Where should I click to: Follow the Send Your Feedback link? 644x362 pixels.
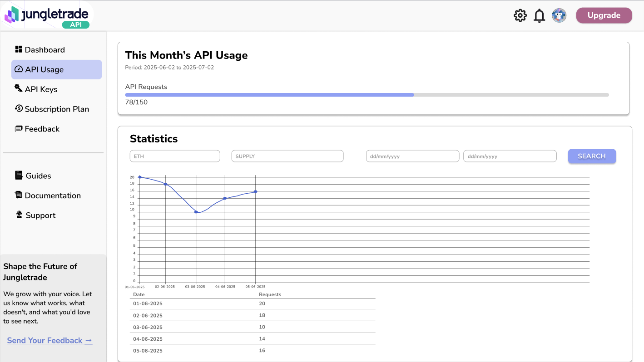pyautogui.click(x=49, y=340)
